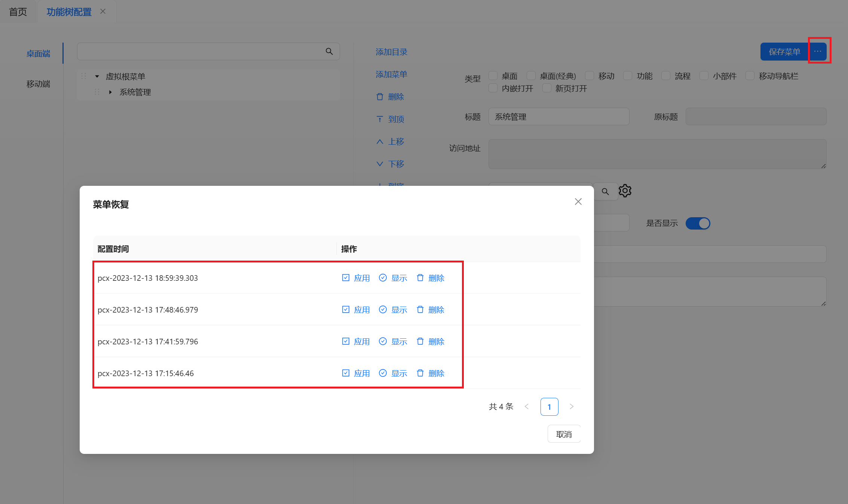Screen dimensions: 848x504
Task: Delete the 18:59:39.303 configuration
Action: pos(430,278)
